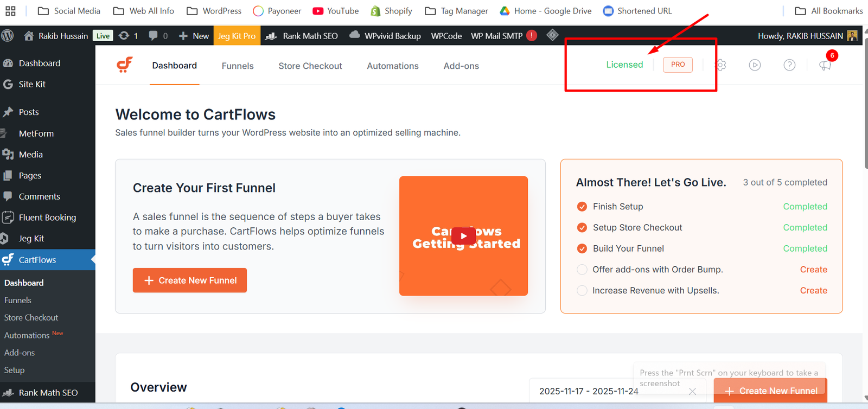Open What's New megaphone notifications
Screen dimensions: 868x409
point(825,65)
